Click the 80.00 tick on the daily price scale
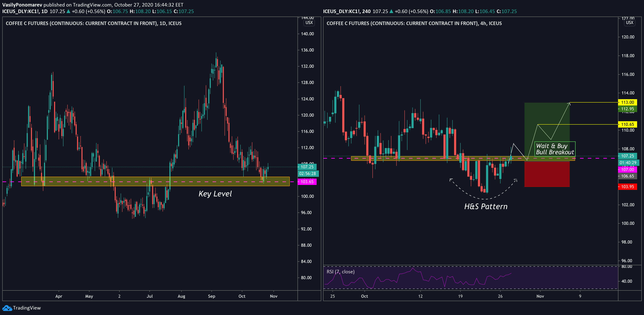The height and width of the screenshot is (315, 644). tap(306, 278)
